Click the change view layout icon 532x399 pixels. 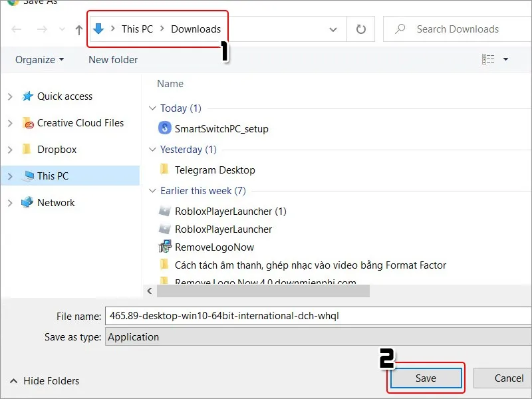click(488, 60)
